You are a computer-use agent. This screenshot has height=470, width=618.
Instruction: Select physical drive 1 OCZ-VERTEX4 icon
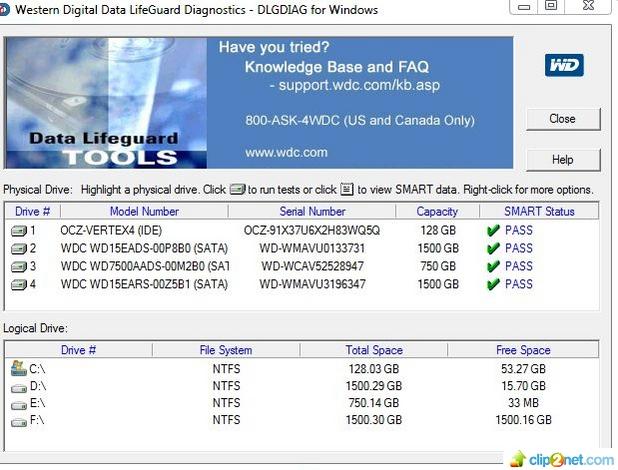[19, 230]
